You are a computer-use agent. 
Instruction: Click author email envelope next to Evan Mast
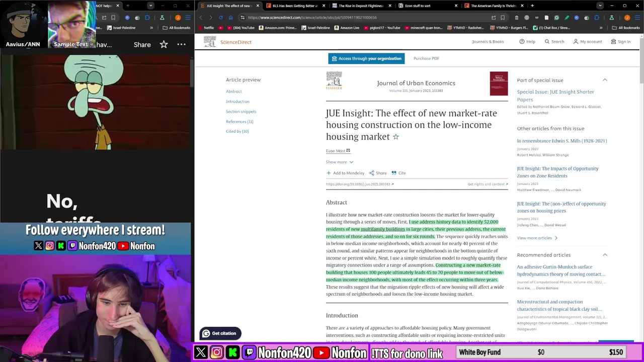click(348, 150)
